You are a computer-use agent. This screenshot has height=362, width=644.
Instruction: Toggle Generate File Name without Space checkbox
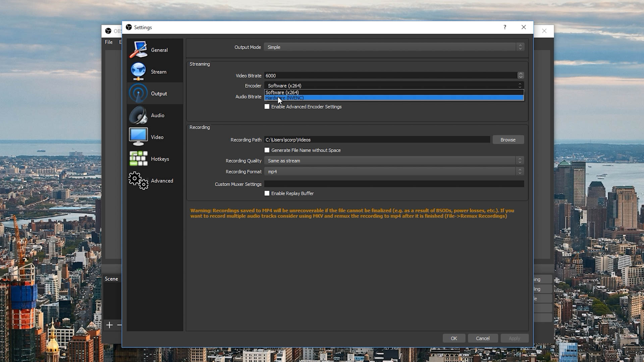point(267,150)
